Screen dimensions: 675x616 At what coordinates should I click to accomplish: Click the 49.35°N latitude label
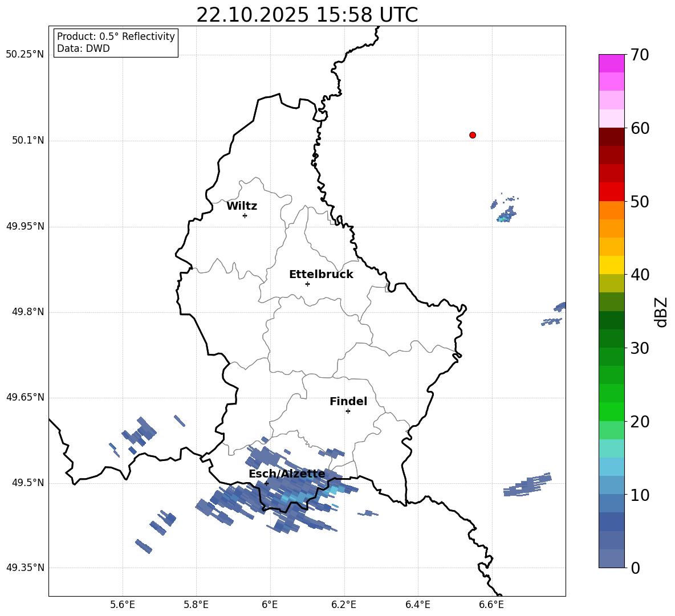pyautogui.click(x=25, y=568)
